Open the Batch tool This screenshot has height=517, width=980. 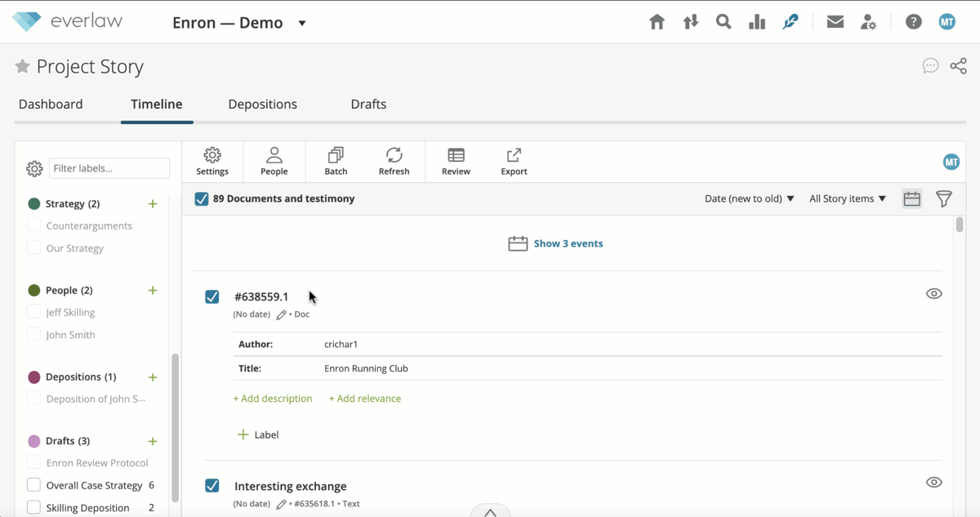point(336,161)
